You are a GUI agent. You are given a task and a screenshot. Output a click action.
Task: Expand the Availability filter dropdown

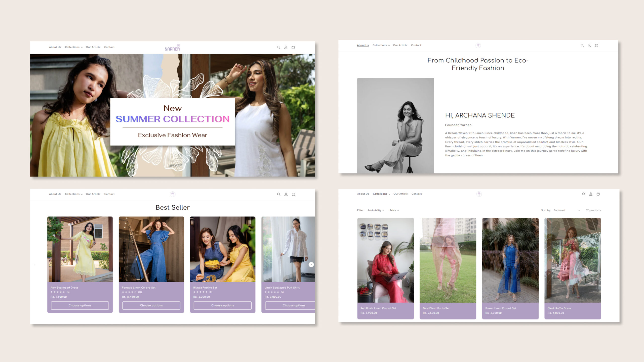click(376, 210)
